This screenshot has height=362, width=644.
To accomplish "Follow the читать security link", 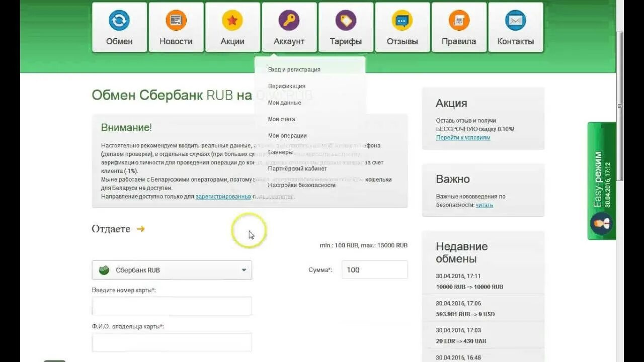I will coord(484,205).
